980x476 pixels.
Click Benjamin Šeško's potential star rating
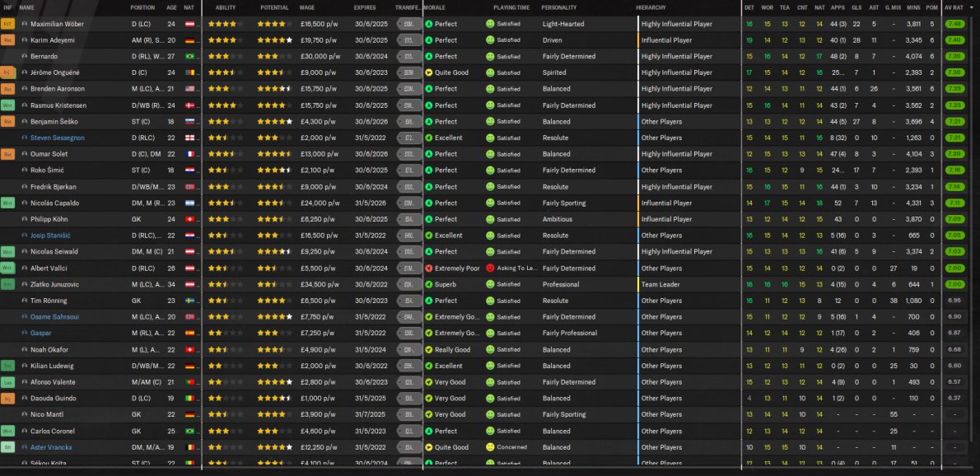tap(274, 121)
